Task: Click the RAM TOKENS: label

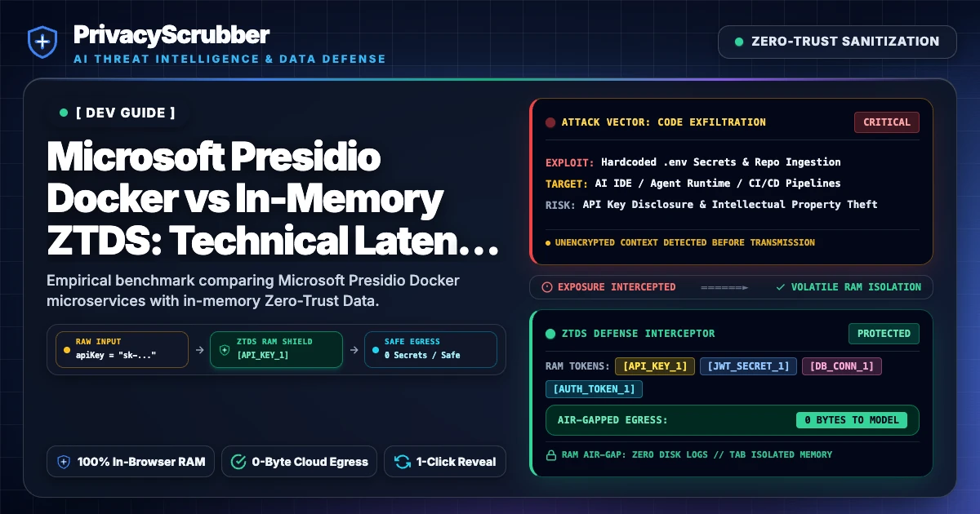Action: click(x=577, y=366)
